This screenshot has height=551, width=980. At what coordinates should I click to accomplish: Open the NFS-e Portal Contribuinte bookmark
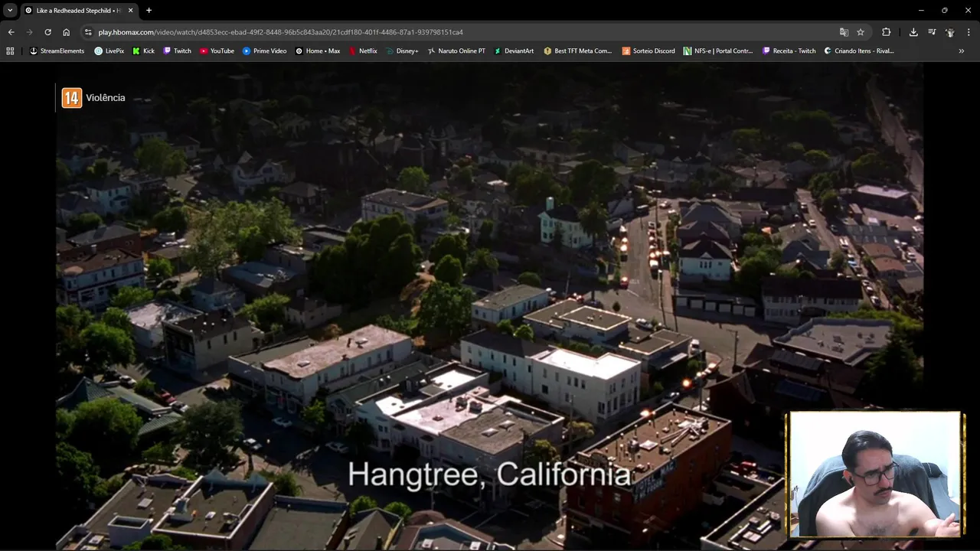(x=718, y=51)
